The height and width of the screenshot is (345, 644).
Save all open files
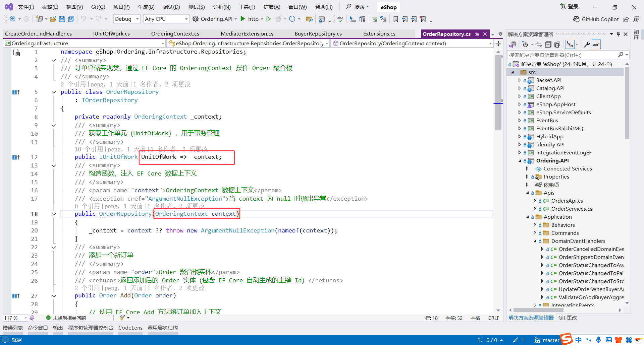click(71, 19)
